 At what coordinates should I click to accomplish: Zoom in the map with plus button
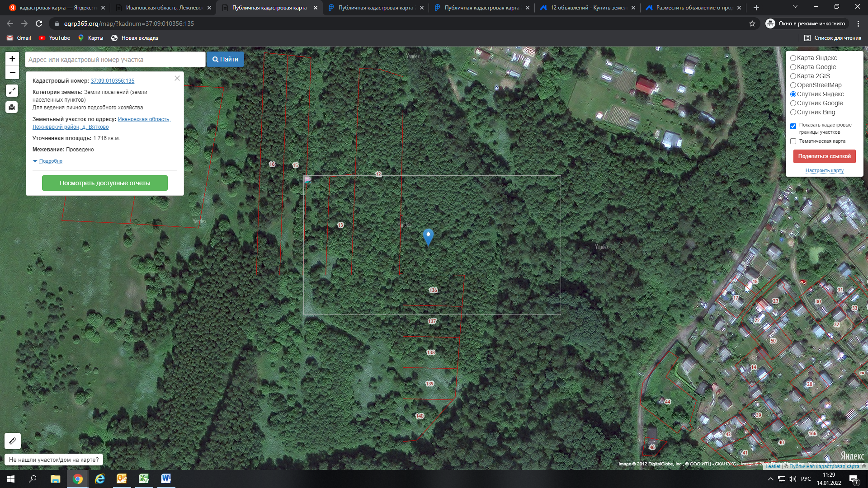coord(12,59)
